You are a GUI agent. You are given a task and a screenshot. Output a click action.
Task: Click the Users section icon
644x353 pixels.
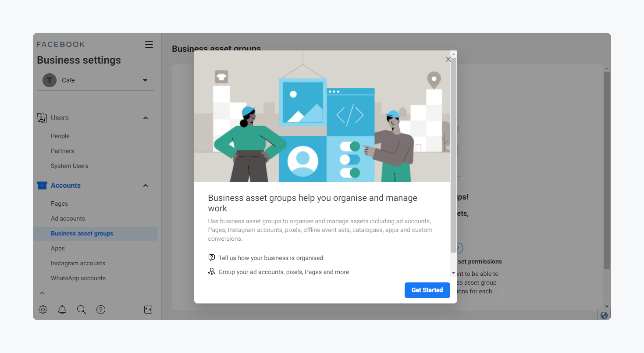tap(42, 118)
